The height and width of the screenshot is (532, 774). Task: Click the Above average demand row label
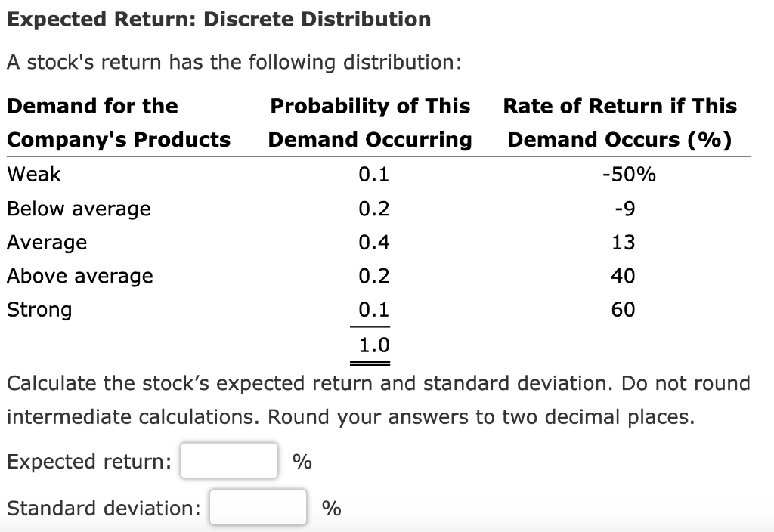[80, 276]
